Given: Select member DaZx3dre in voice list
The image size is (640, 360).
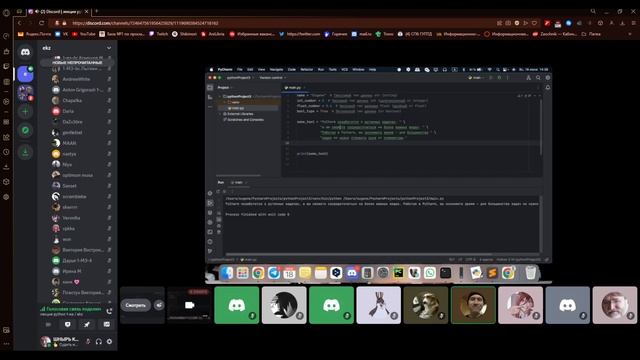Looking at the screenshot, I should pyautogui.click(x=82, y=122).
